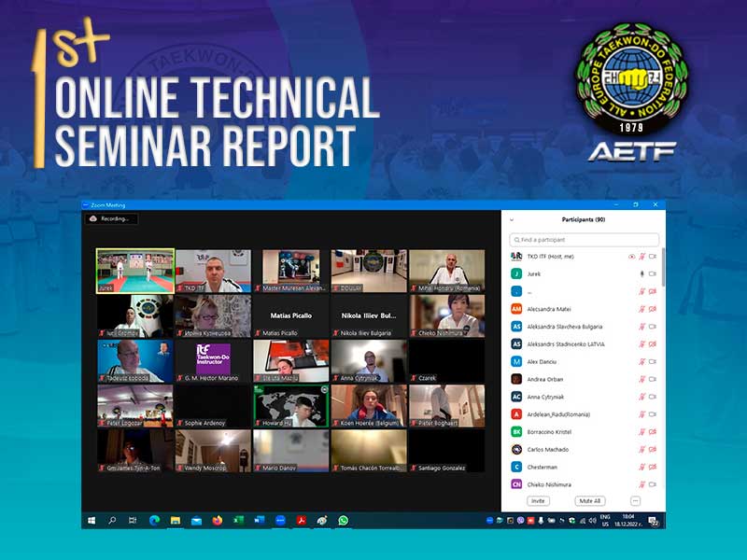
Task: Open taskbar search magnifier
Action: pos(112,521)
